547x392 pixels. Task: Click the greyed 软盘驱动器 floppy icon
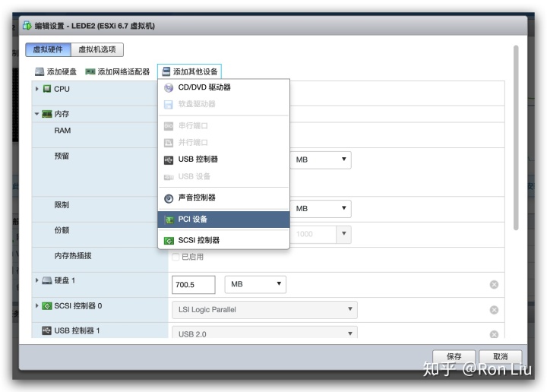[169, 105]
